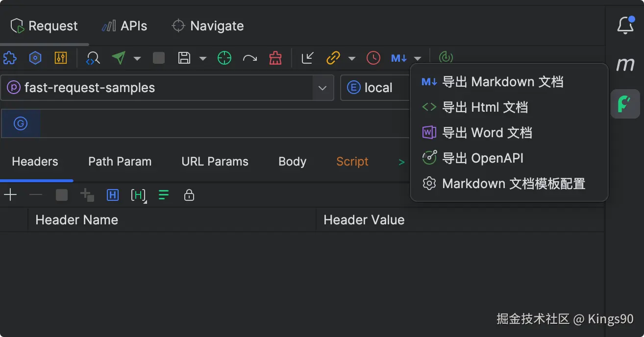
Task: Click the URL input field beside G
Action: (224, 123)
